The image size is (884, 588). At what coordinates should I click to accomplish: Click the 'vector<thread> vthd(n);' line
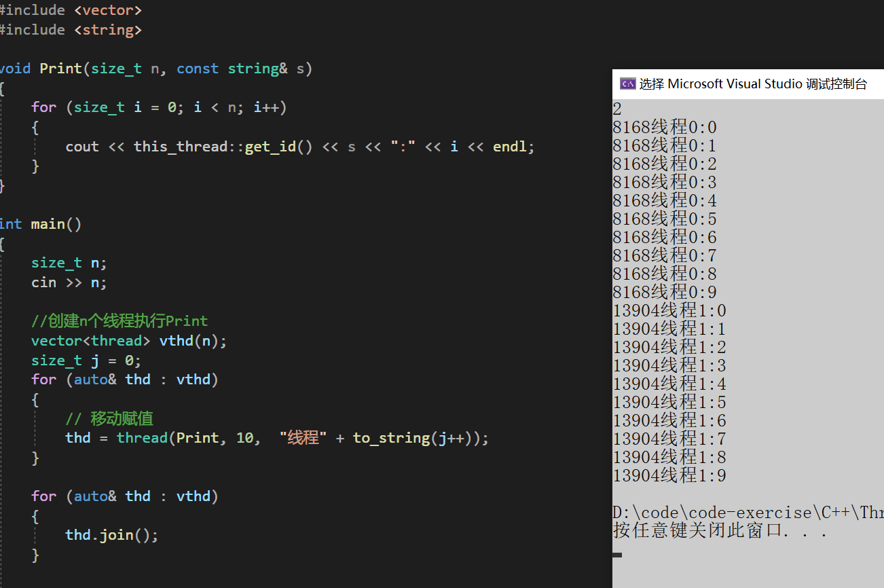pyautogui.click(x=129, y=341)
